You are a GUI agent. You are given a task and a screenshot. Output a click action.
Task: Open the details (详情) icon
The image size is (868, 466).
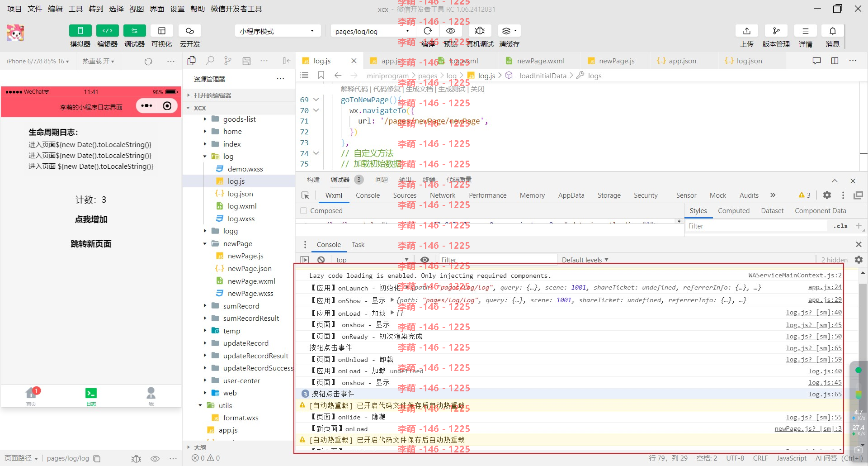[805, 31]
